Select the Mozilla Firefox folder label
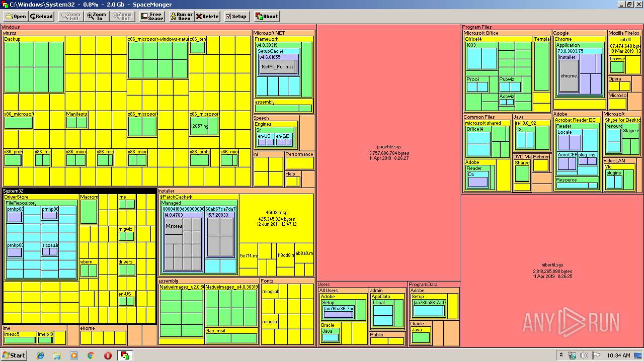This screenshot has height=362, width=644. tap(624, 33)
